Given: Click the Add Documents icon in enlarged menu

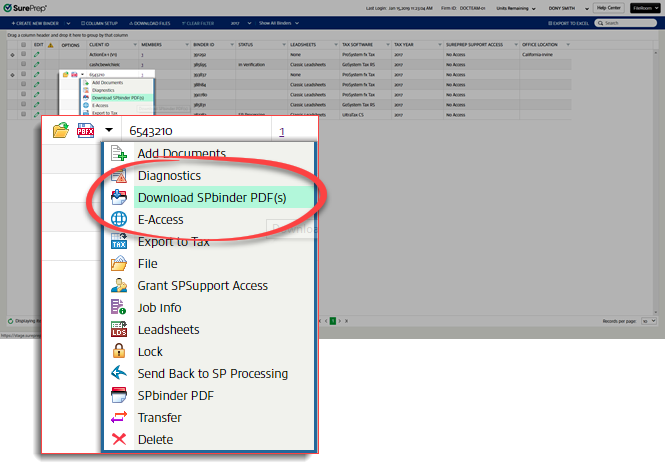Looking at the screenshot, I should [x=120, y=154].
